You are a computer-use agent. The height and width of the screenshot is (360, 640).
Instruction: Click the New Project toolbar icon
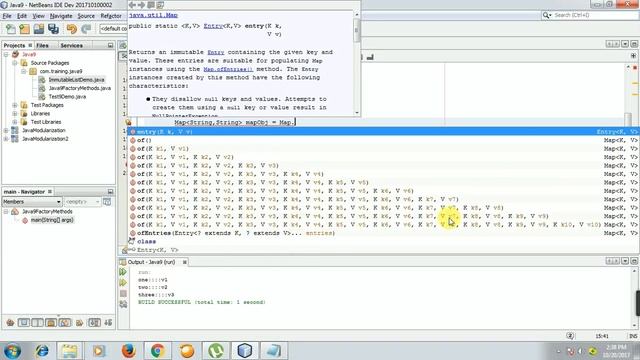point(24,29)
